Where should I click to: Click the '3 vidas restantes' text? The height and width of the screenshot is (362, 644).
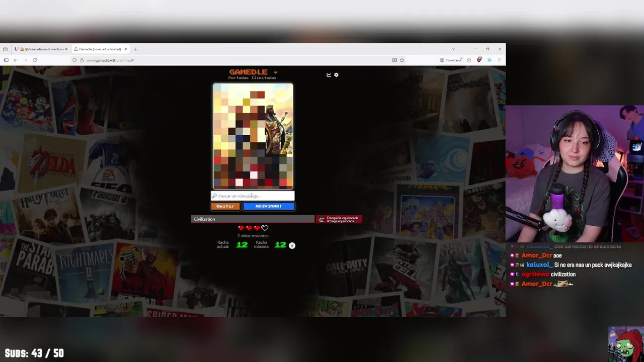[253, 236]
